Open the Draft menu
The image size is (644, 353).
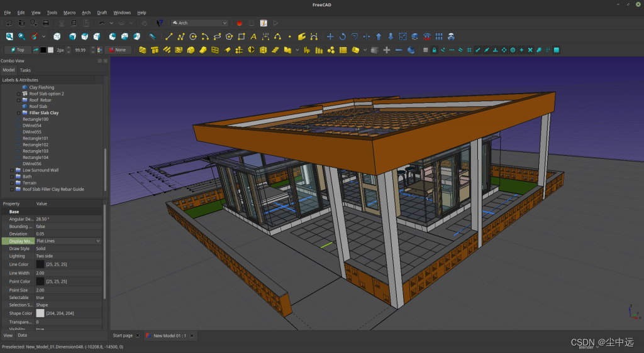[102, 13]
